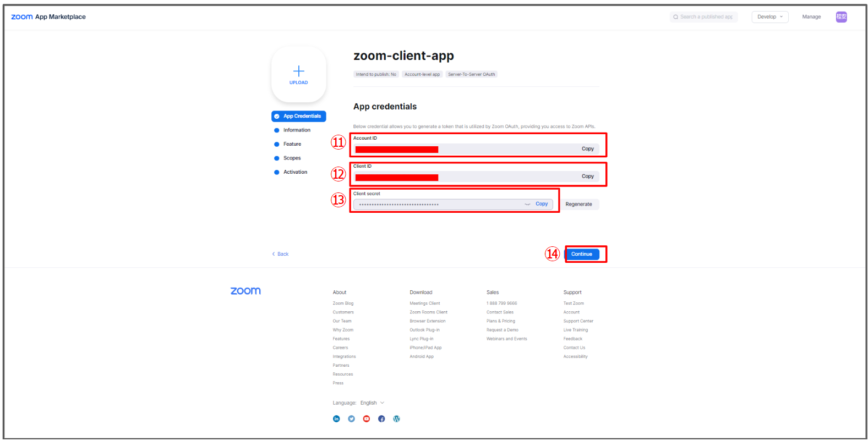
Task: Copy the Client secret
Action: tap(542, 204)
